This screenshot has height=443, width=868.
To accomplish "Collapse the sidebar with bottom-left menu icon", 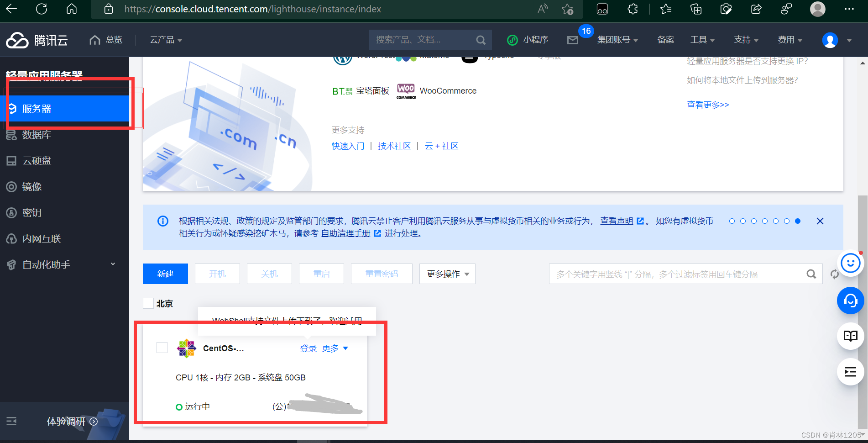I will coord(11,421).
